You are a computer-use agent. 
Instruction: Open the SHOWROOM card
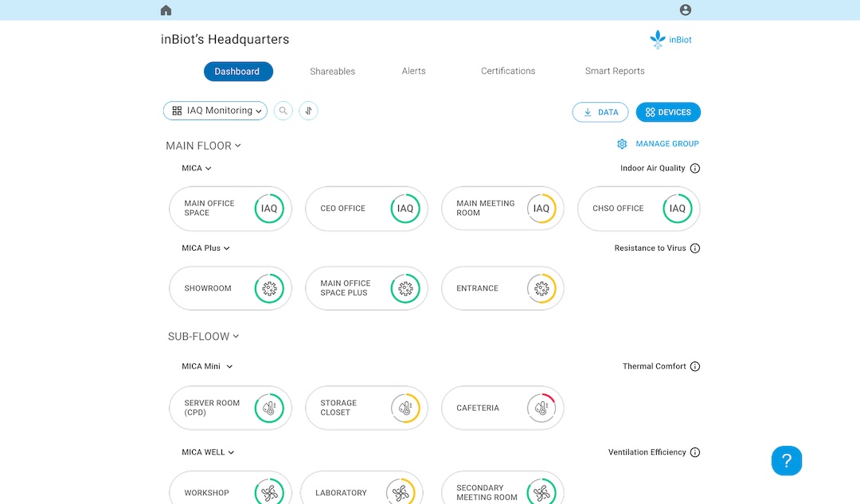pyautogui.click(x=230, y=288)
